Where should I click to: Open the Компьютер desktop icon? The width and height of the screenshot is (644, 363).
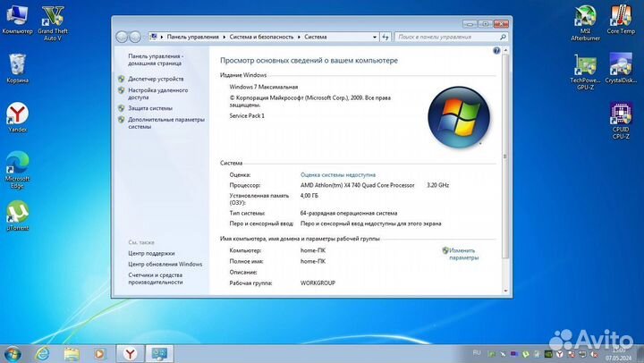(17, 20)
